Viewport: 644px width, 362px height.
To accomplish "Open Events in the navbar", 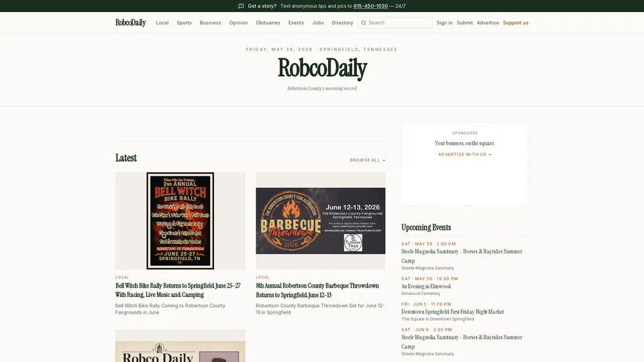I will tap(296, 23).
